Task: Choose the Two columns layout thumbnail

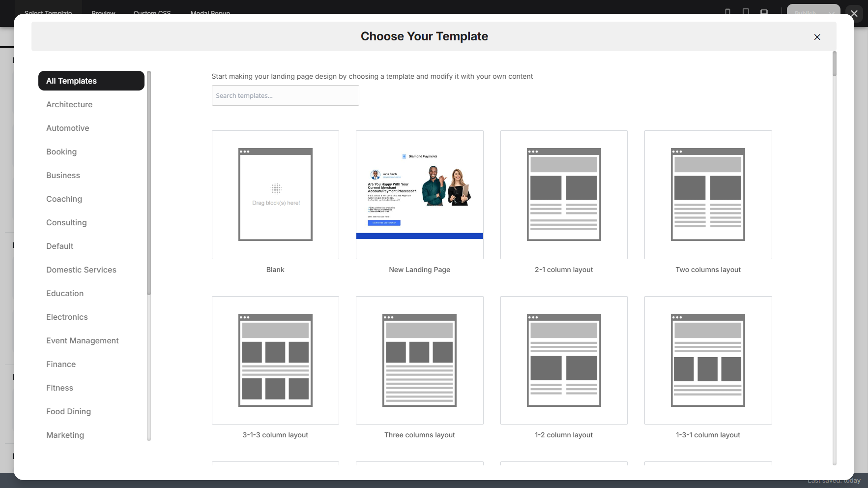Action: (x=708, y=195)
